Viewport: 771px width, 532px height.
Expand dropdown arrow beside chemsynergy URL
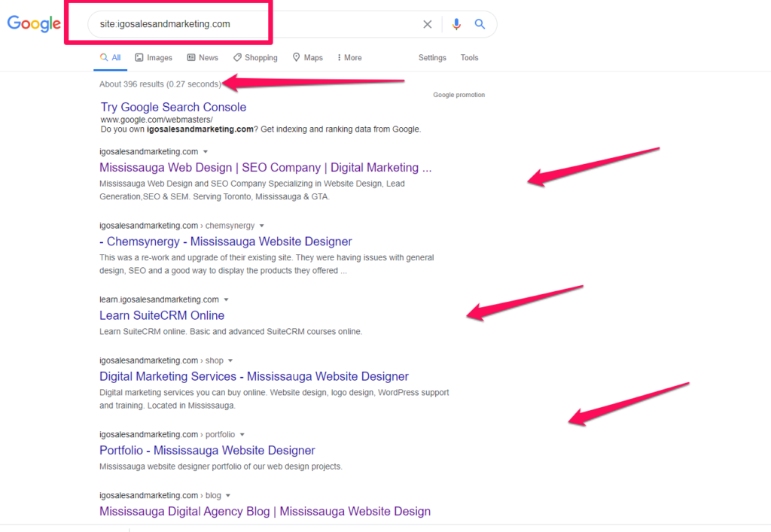[261, 226]
